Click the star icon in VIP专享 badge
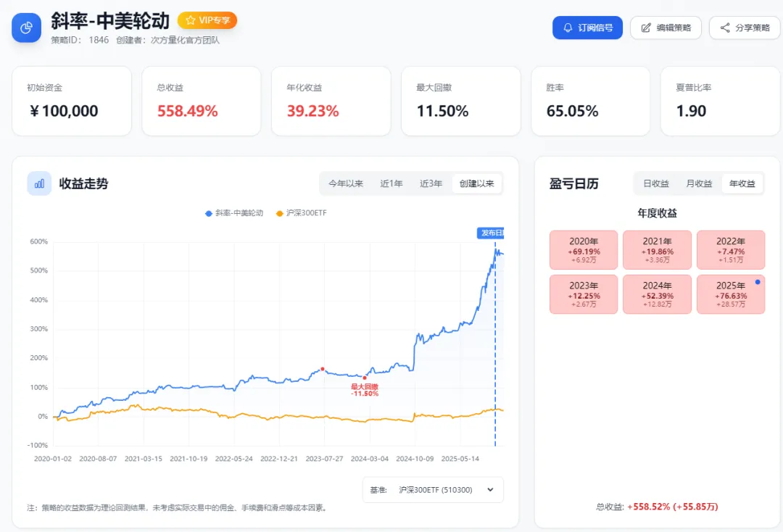Image resolution: width=783 pixels, height=532 pixels. point(191,20)
